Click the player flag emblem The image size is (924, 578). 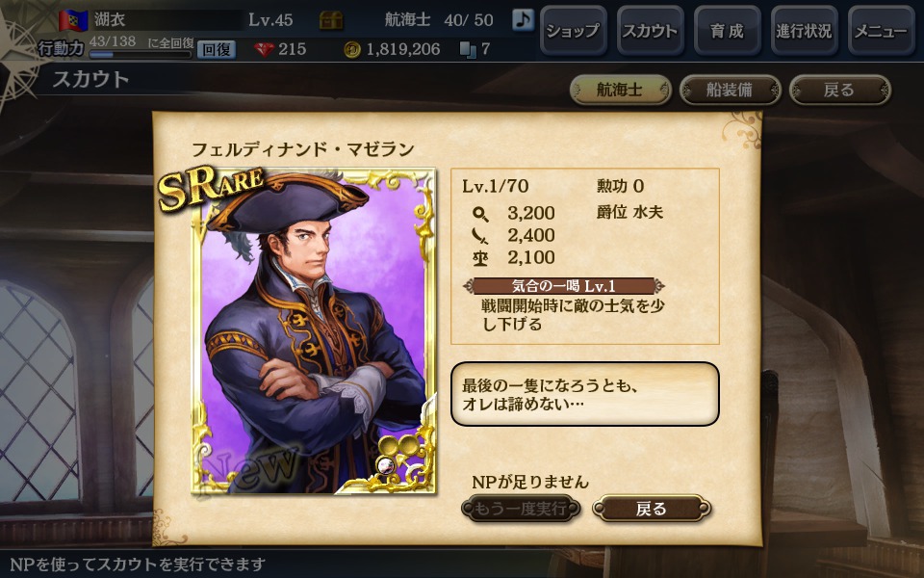pyautogui.click(x=73, y=20)
